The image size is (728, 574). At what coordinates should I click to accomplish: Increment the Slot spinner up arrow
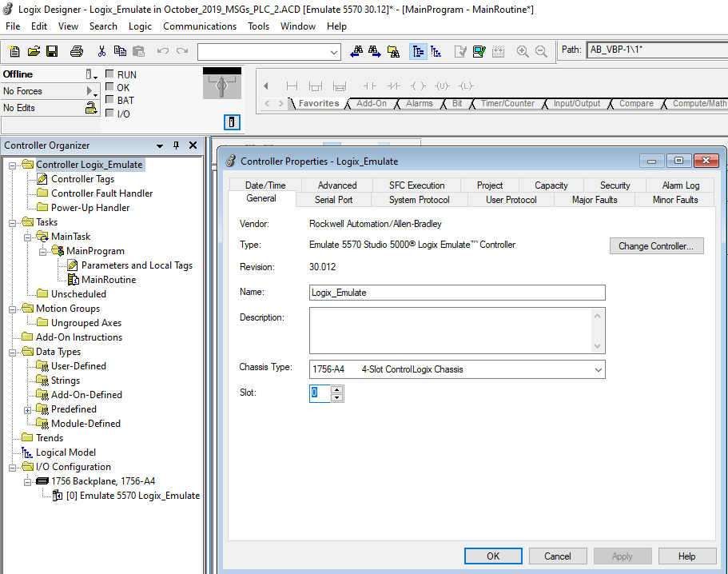point(337,389)
